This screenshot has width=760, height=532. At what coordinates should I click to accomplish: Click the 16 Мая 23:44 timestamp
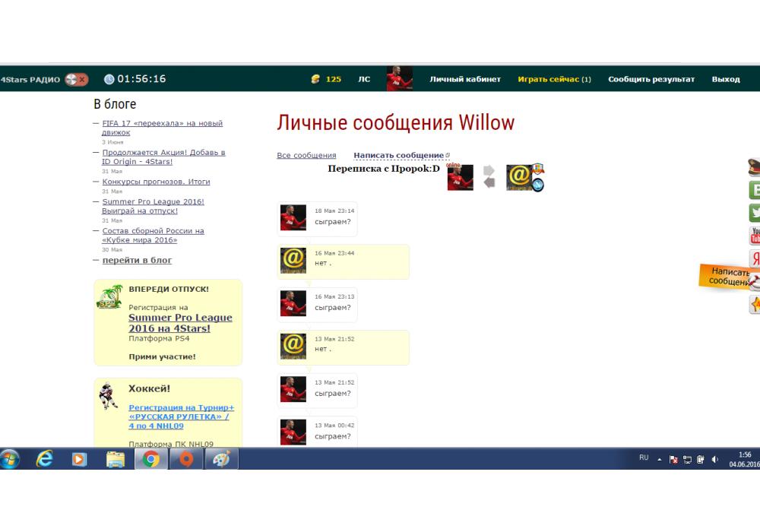334,253
